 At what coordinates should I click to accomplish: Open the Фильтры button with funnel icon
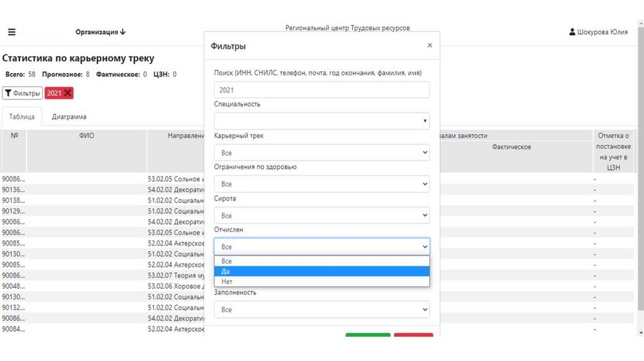[x=22, y=93]
